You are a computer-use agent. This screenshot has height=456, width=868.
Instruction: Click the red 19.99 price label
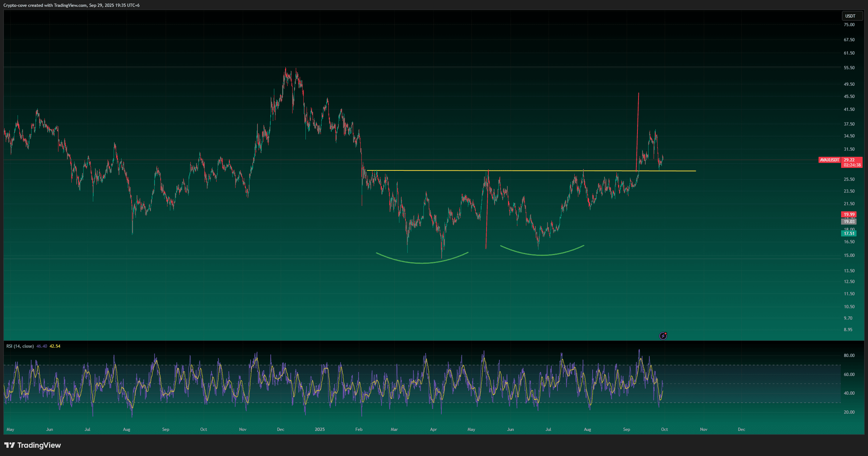point(849,215)
